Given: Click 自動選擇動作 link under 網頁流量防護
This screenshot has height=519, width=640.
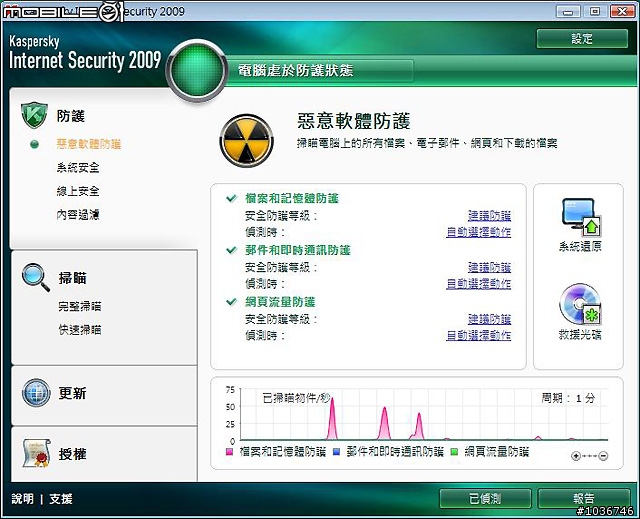Looking at the screenshot, I should point(478,335).
